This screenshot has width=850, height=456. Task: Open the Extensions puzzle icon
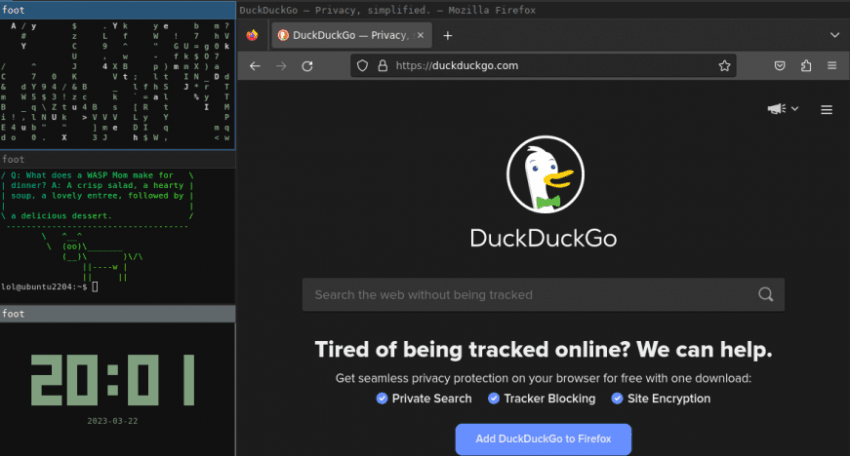pos(806,66)
